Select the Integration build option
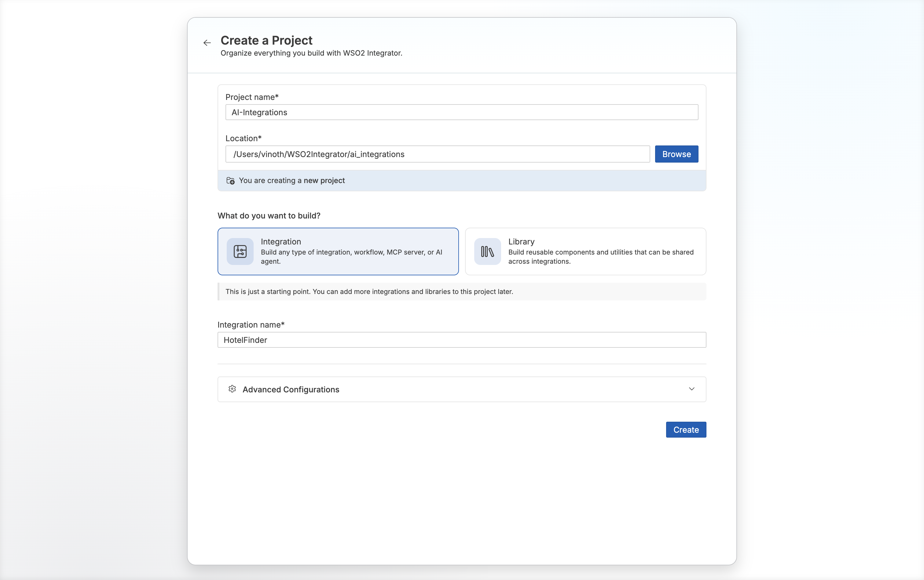 [x=338, y=251]
